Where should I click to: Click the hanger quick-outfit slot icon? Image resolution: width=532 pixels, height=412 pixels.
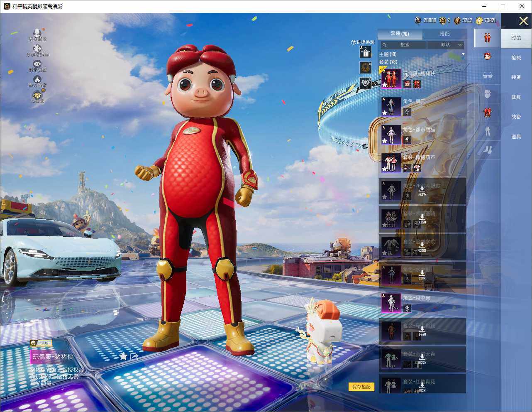pyautogui.click(x=366, y=52)
